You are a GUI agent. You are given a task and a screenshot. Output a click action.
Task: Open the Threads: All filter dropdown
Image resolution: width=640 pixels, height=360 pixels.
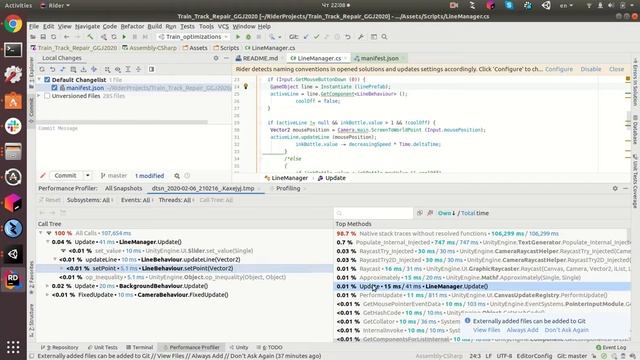pos(176,200)
